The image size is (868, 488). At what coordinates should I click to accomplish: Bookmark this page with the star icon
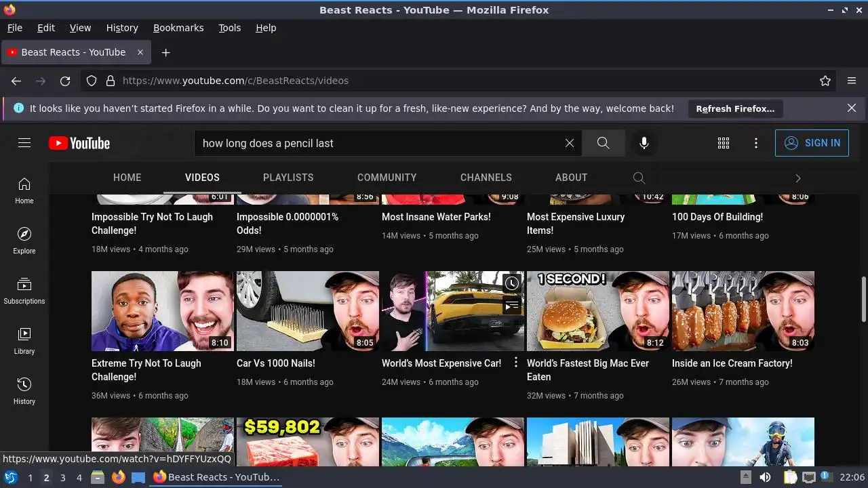(825, 81)
